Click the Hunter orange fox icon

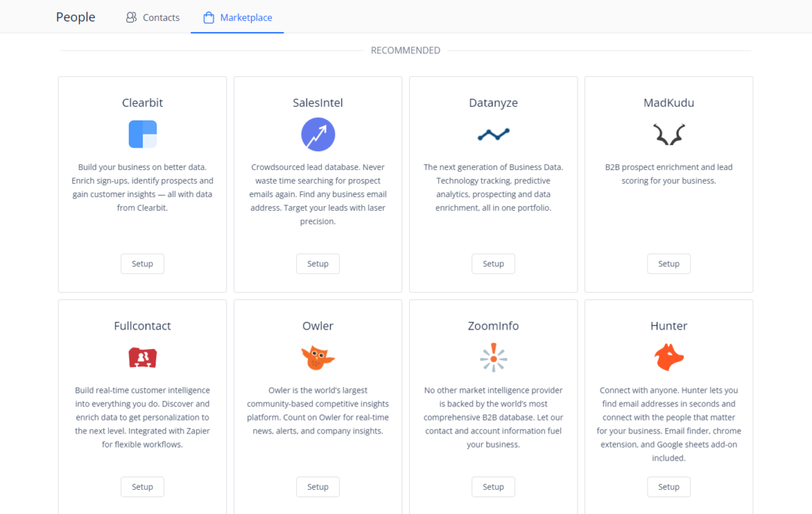pyautogui.click(x=668, y=357)
